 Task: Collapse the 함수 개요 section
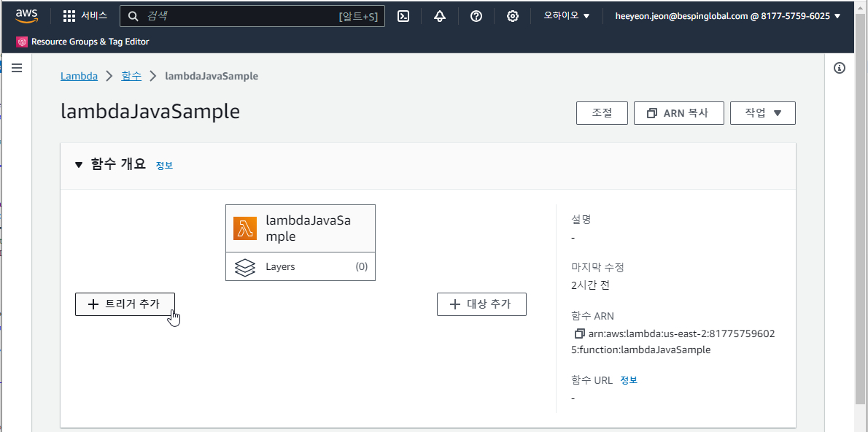[79, 164]
